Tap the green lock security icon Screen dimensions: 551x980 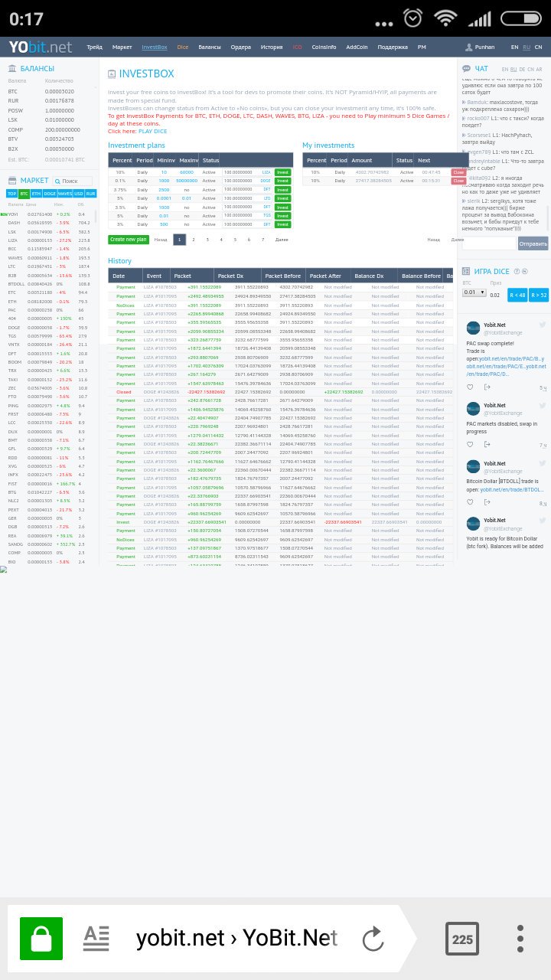pyautogui.click(x=41, y=939)
